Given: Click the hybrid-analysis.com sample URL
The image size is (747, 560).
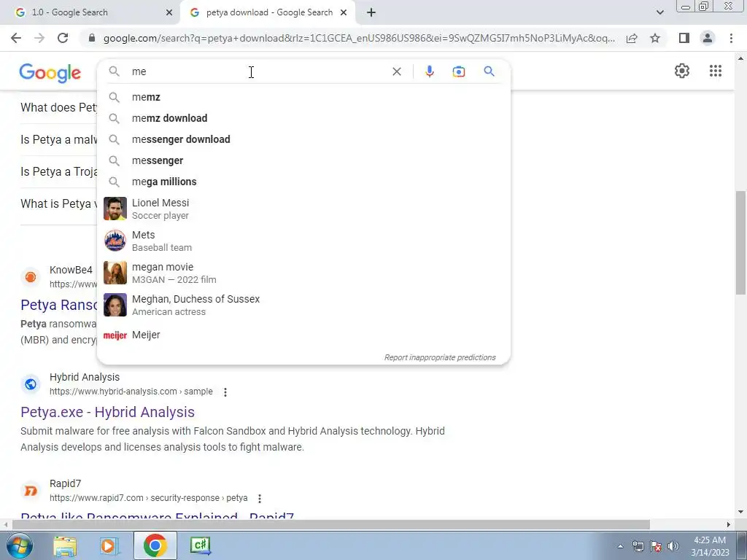Looking at the screenshot, I should point(131,392).
